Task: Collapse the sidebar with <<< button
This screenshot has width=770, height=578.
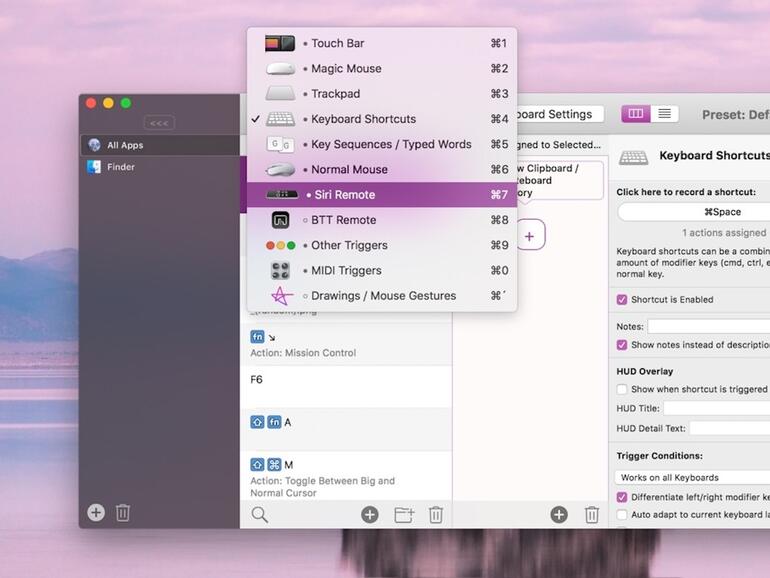Action: 159,123
